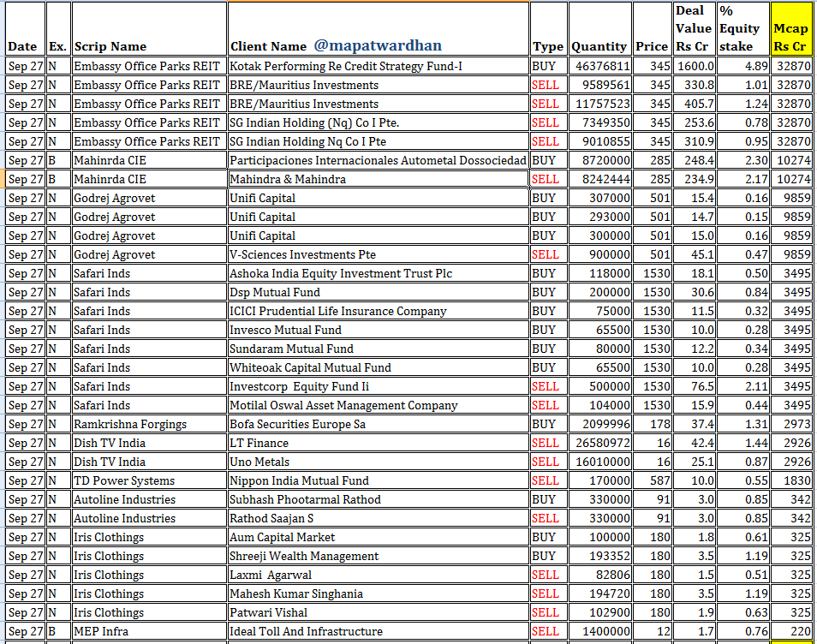The width and height of the screenshot is (817, 644).
Task: Click the % Equity stake header
Action: (x=743, y=28)
